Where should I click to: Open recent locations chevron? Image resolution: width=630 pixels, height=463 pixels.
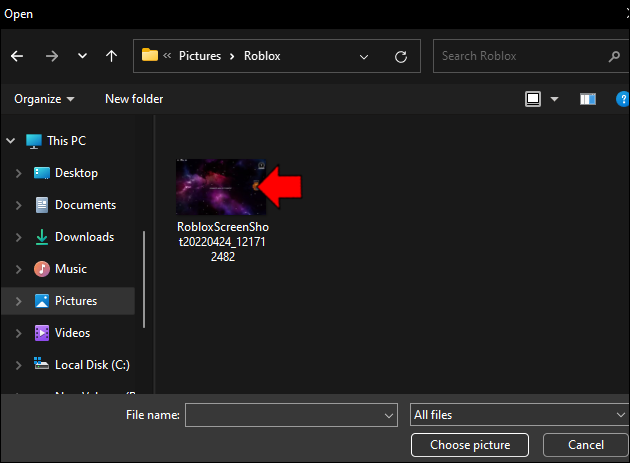pos(82,55)
